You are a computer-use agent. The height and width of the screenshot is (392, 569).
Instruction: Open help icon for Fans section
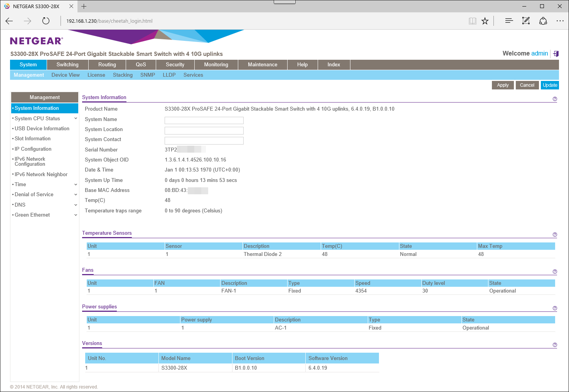click(x=555, y=272)
